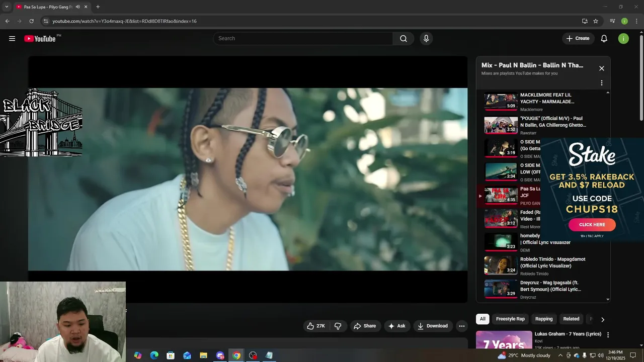Open YouTube notifications bell

point(604,39)
